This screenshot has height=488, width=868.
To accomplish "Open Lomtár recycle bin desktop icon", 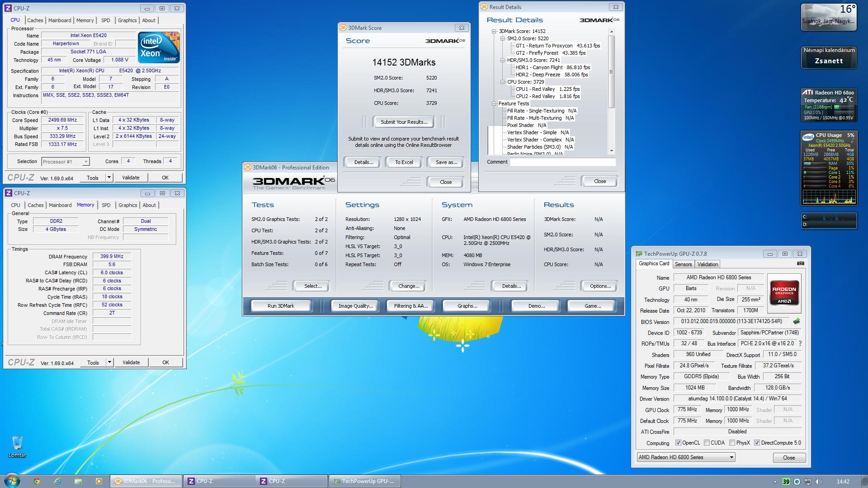I will pyautogui.click(x=17, y=446).
